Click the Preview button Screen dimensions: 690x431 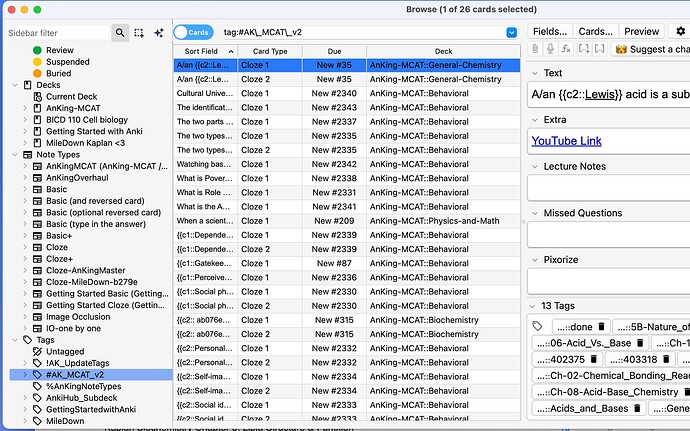641,31
